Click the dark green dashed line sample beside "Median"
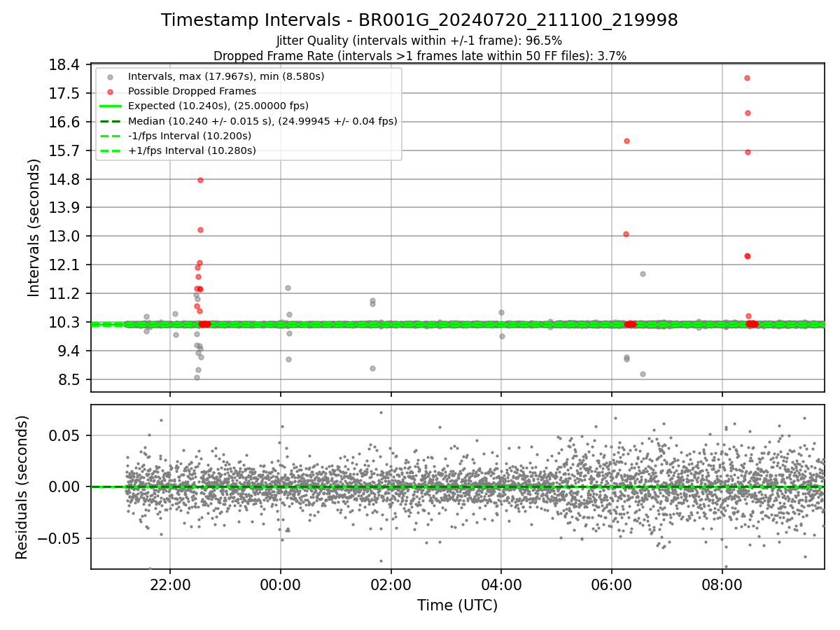840x630 pixels. [110, 121]
